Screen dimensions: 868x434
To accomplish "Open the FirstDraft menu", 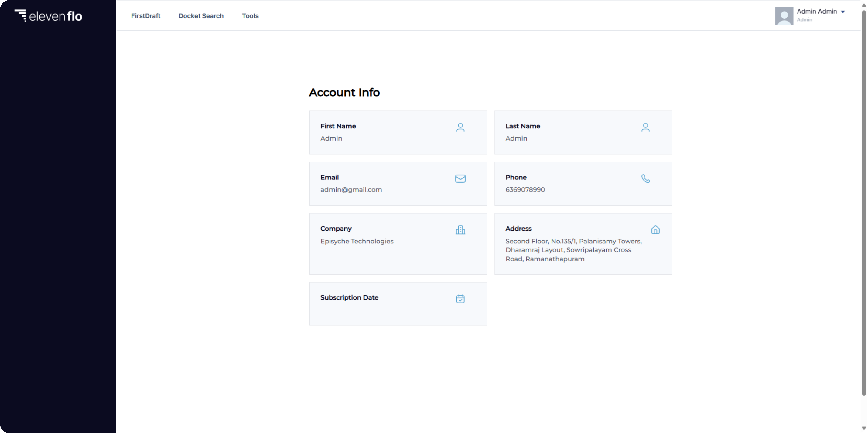I will tap(145, 16).
